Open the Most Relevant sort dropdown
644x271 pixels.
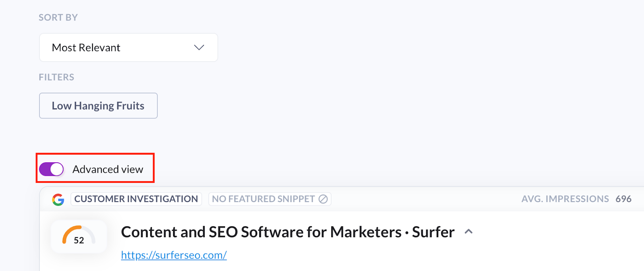(128, 48)
